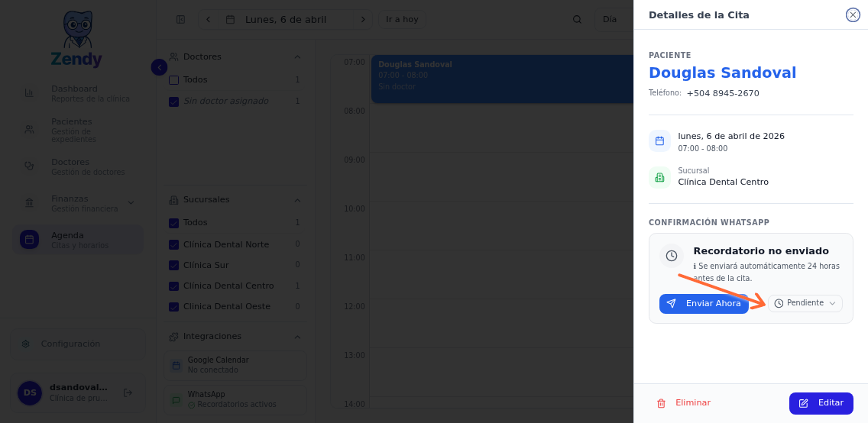Expand the Finanzas menu chevron
This screenshot has width=868, height=423.
tap(131, 203)
